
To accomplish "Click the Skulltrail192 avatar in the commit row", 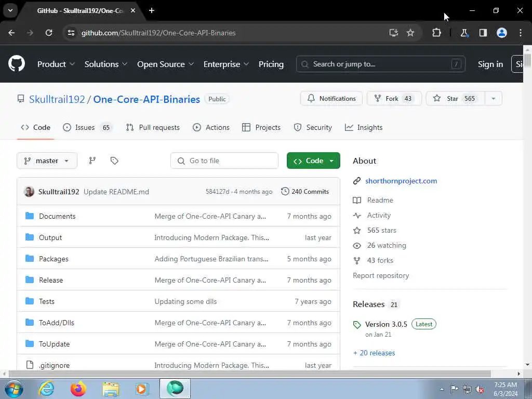I will pos(29,191).
